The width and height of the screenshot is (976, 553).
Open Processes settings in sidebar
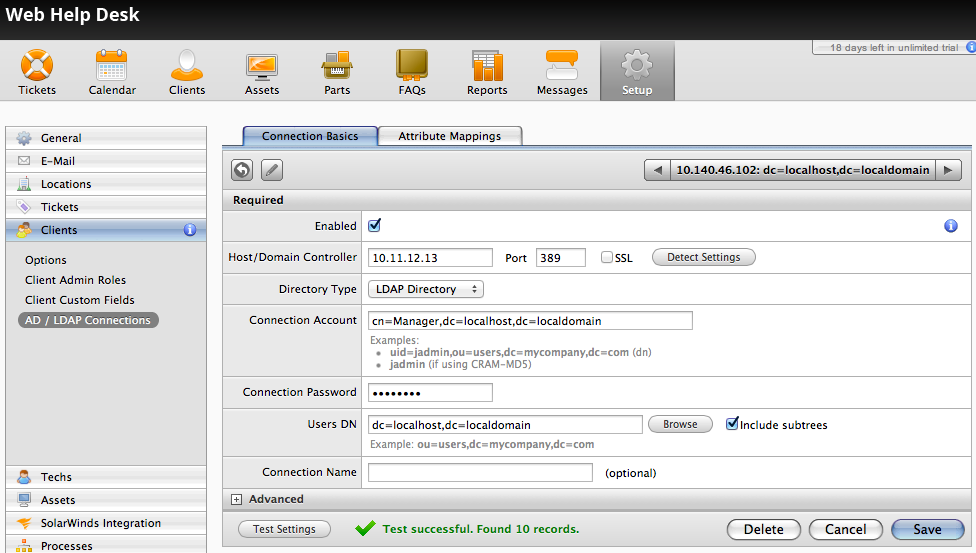tap(106, 545)
